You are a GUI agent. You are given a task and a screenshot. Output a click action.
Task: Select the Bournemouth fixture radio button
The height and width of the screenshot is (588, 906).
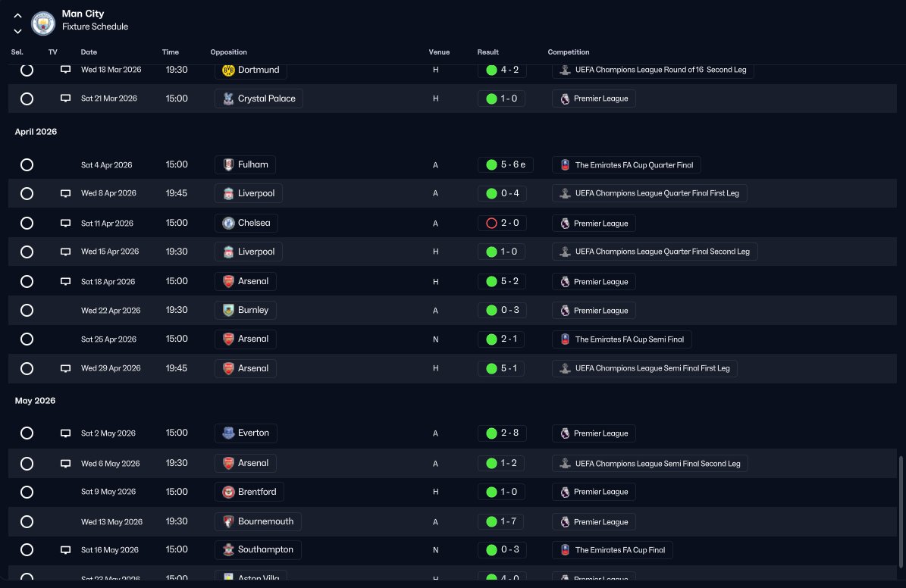pyautogui.click(x=27, y=521)
